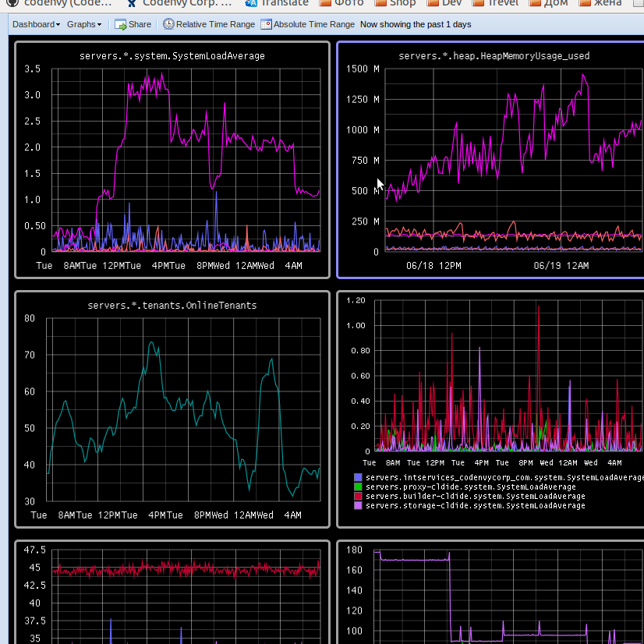
Task: Click the calendar icon for Absolute Time Range
Action: [x=266, y=24]
